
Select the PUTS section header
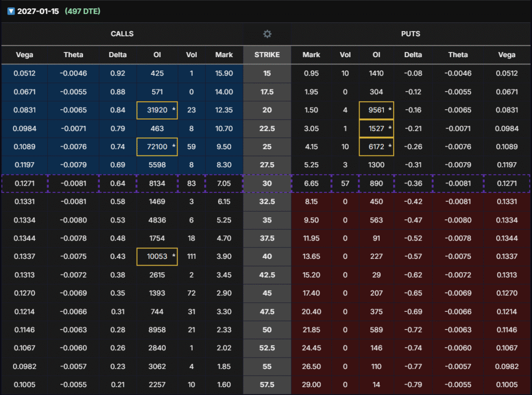click(411, 34)
